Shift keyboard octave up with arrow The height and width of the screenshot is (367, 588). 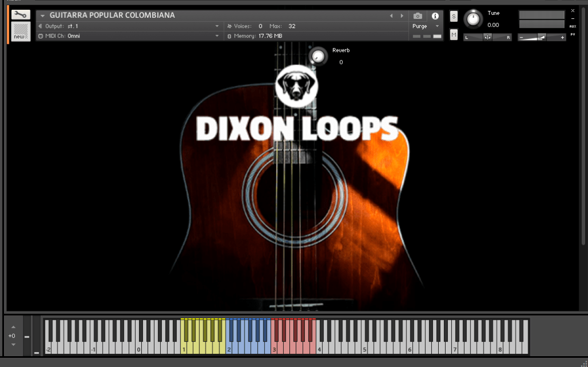click(13, 327)
